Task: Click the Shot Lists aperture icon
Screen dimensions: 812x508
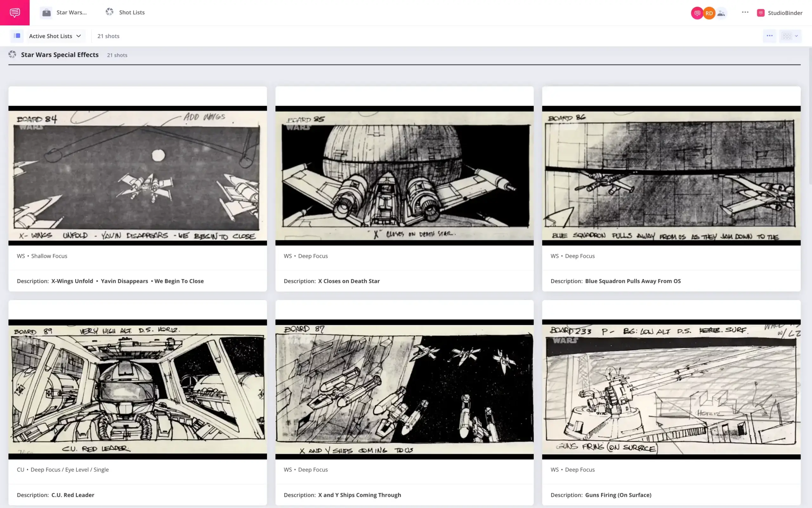Action: tap(109, 12)
